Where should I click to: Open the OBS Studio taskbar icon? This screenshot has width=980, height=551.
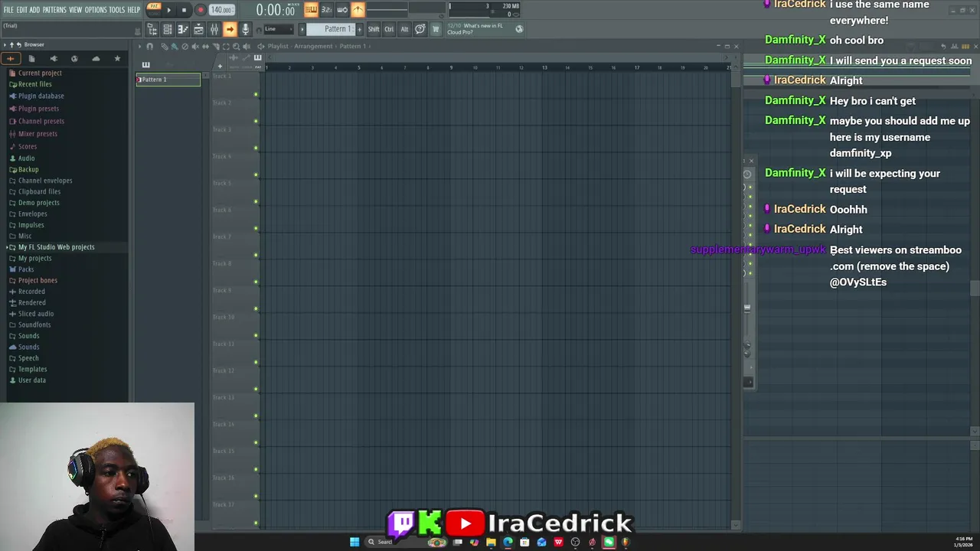pyautogui.click(x=575, y=542)
